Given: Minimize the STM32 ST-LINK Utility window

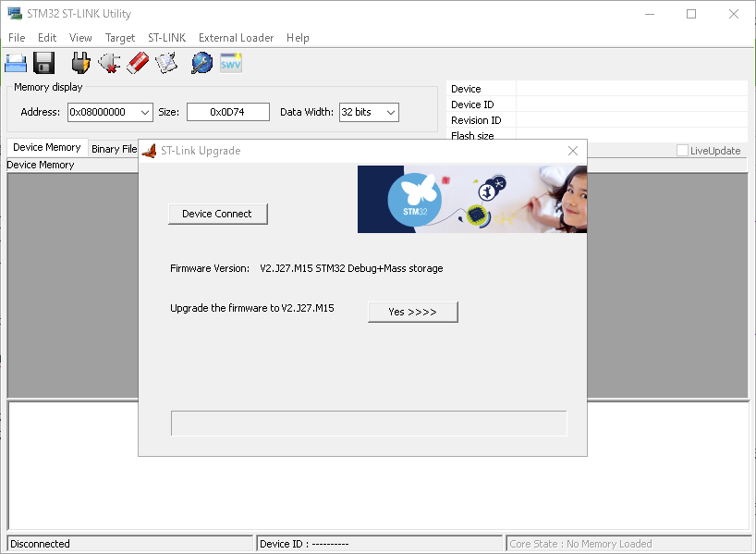Looking at the screenshot, I should (650, 14).
